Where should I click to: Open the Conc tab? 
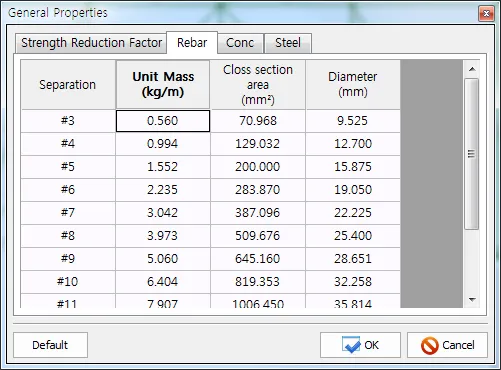click(240, 43)
